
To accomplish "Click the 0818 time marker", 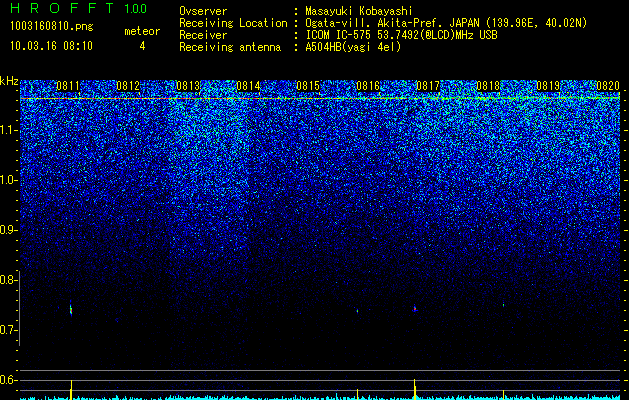I will [488, 86].
